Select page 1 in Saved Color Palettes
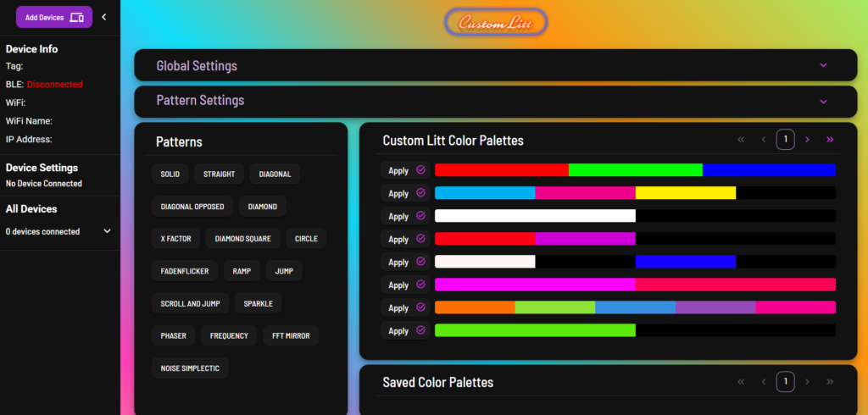The image size is (868, 415). tap(786, 382)
